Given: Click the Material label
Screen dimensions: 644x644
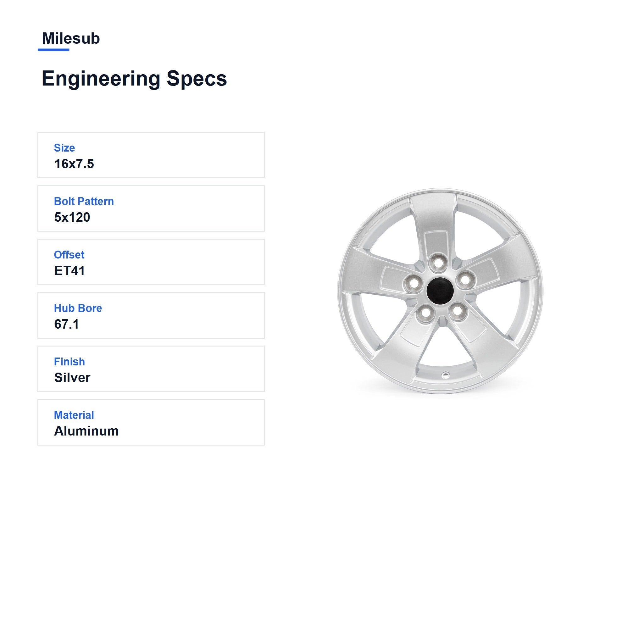Looking at the screenshot, I should click(x=74, y=415).
